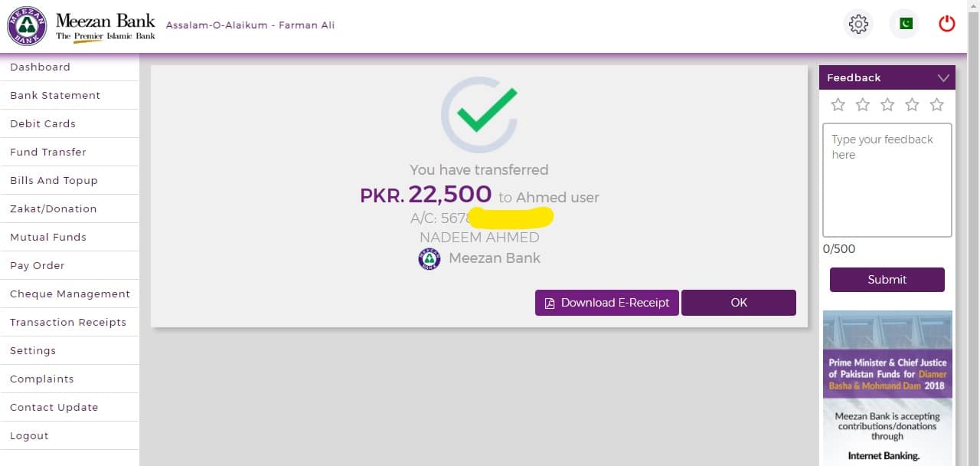Viewport: 980px width, 466px height.
Task: Open Cheque Management menu item
Action: click(70, 294)
